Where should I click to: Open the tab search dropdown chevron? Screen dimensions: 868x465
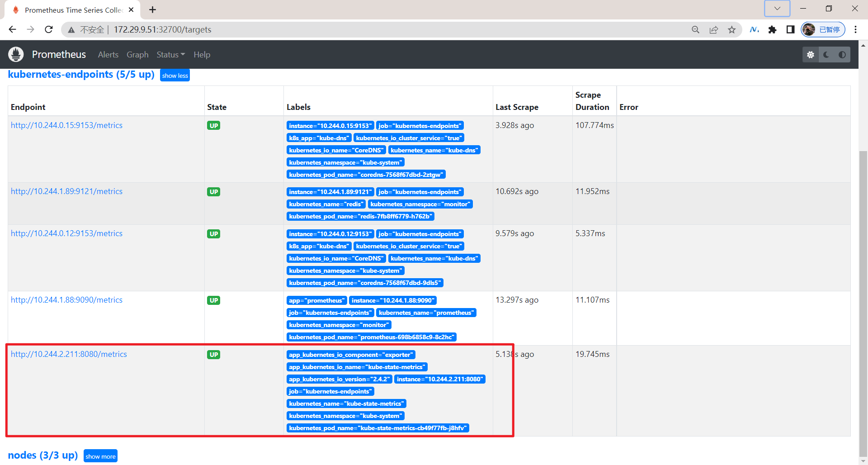[x=777, y=8]
